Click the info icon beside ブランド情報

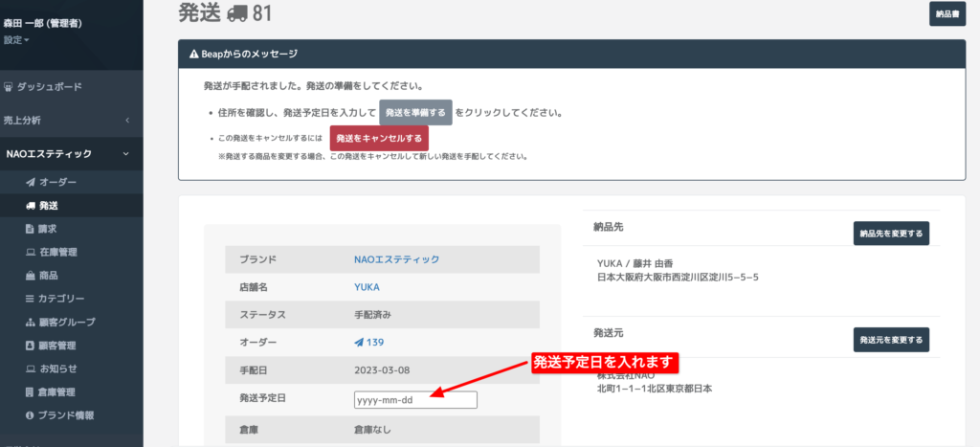pyautogui.click(x=30, y=415)
